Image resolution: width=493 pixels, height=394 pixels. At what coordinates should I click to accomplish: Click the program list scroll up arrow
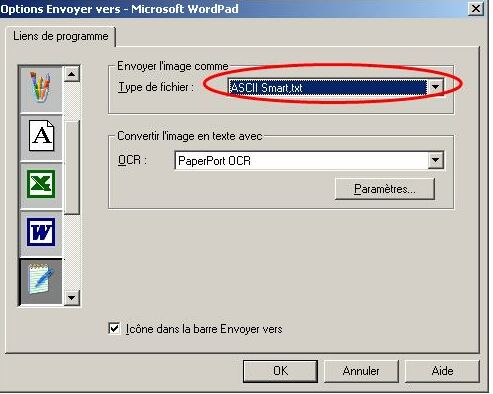pyautogui.click(x=72, y=74)
